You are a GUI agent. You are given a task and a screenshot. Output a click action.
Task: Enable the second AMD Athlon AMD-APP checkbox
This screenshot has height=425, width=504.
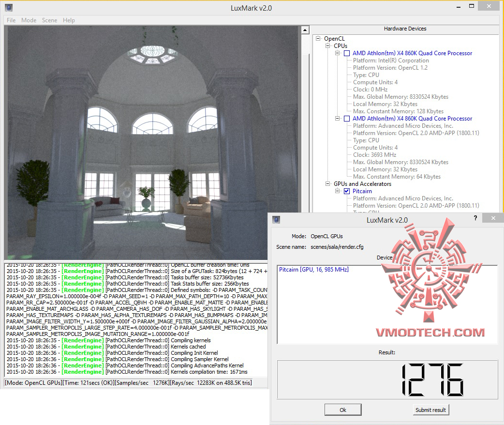click(347, 119)
